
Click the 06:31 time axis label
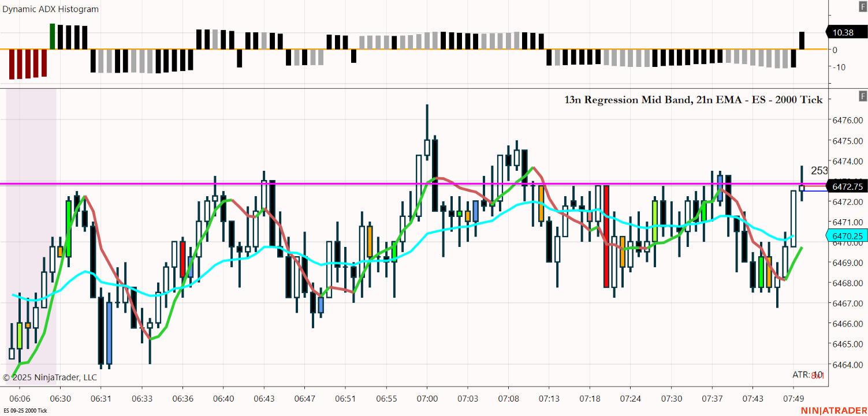(101, 399)
